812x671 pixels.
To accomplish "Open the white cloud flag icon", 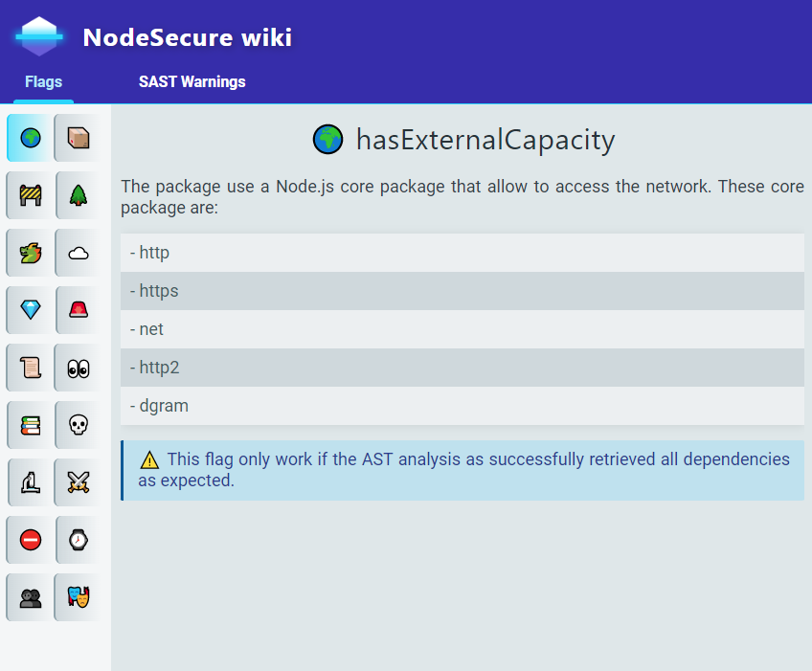I will [x=79, y=253].
